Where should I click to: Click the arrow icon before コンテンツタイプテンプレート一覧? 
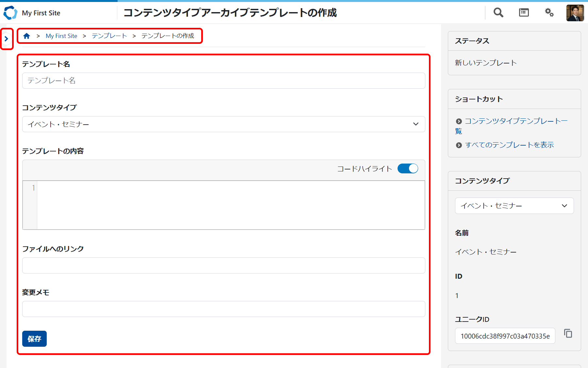pos(459,121)
